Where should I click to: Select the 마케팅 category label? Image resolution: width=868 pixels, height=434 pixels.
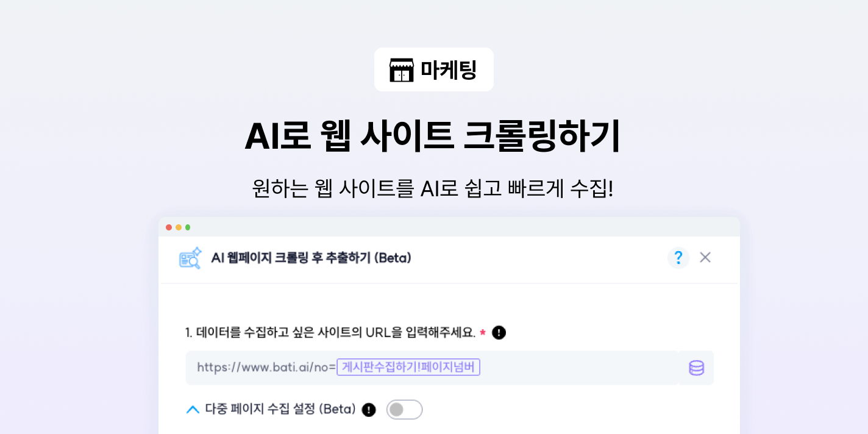click(x=448, y=70)
